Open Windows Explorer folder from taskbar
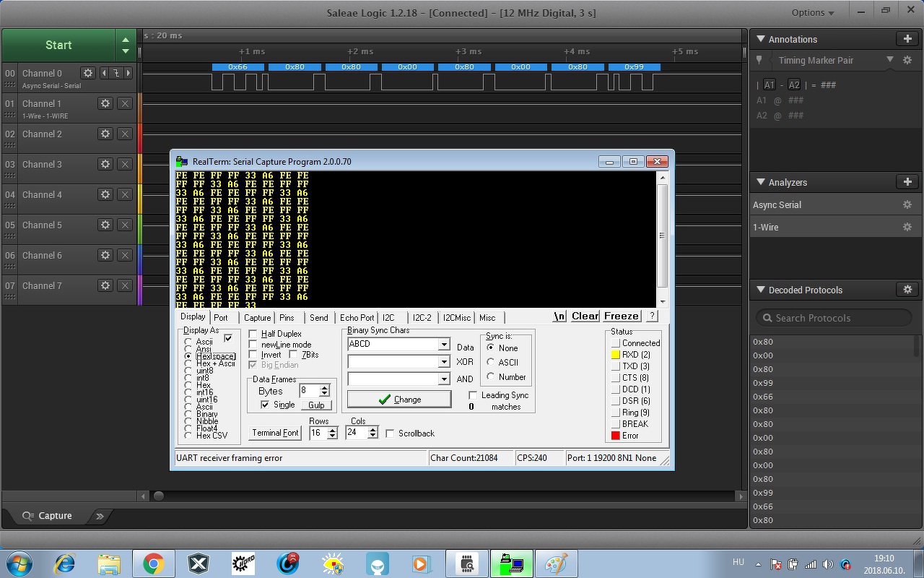The image size is (924, 578). point(109,564)
